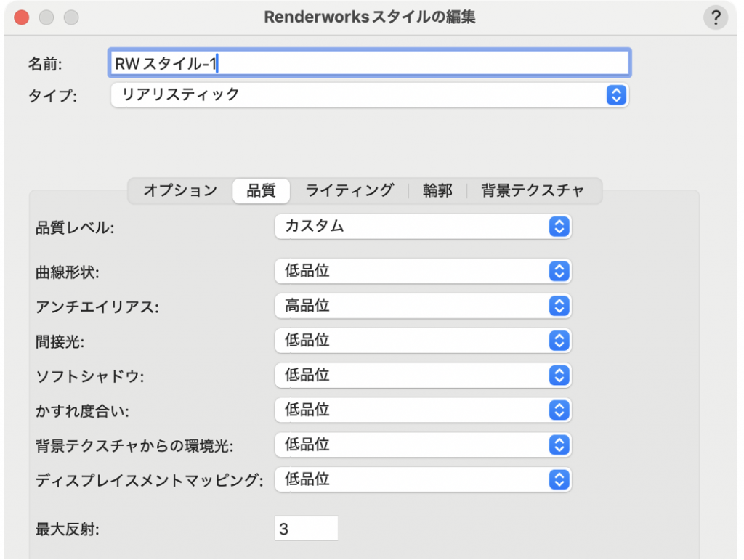Expand the 間接光 quality dropdown
The width and height of the screenshot is (744, 560).
pyautogui.click(x=423, y=341)
